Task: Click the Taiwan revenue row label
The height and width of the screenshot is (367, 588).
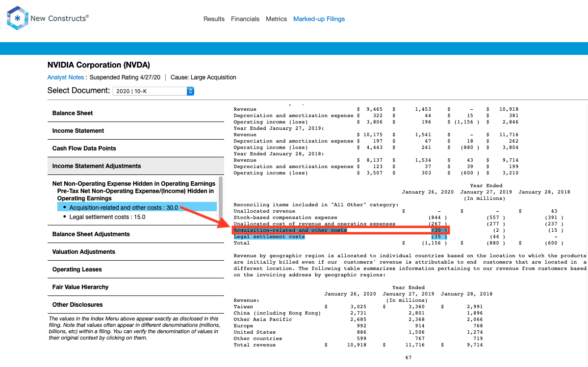Action: pos(243,307)
